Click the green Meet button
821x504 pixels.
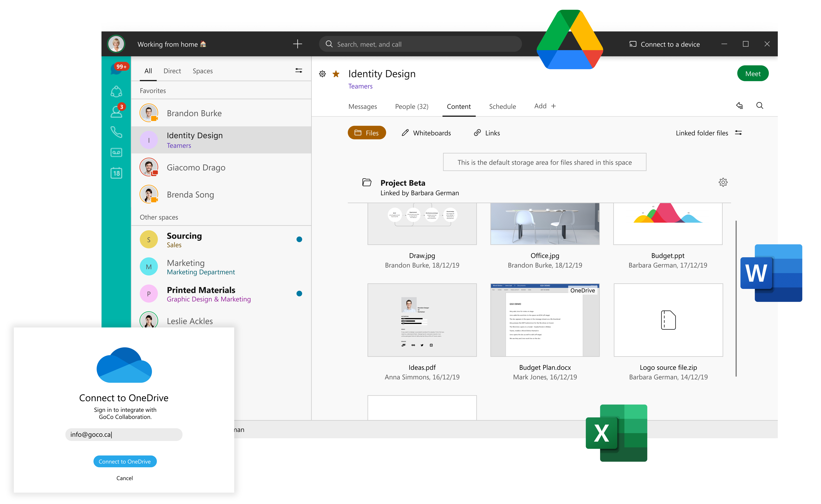point(753,73)
